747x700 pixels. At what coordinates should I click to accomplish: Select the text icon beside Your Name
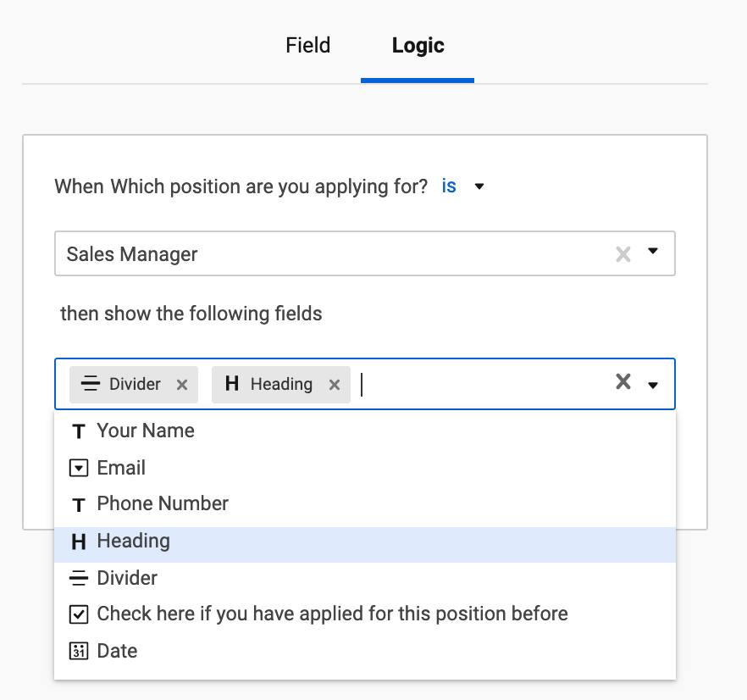point(79,431)
